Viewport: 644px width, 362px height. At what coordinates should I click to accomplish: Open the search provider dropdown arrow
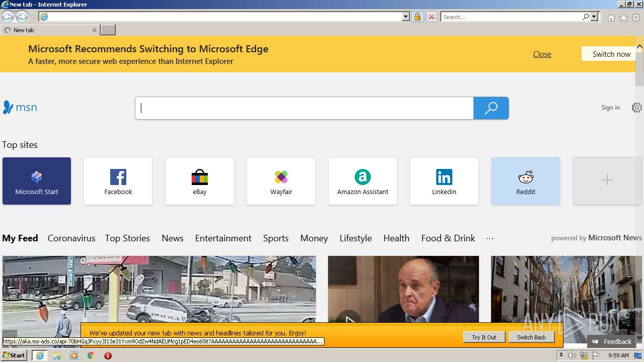594,17
